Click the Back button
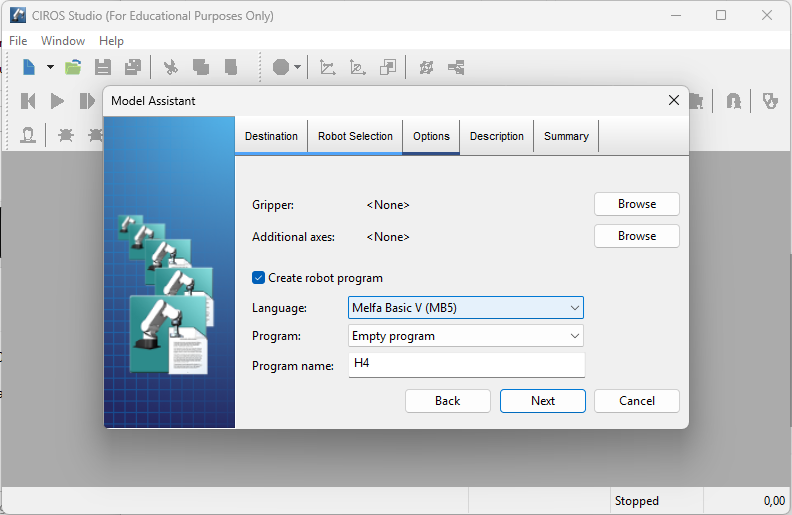This screenshot has width=792, height=515. tap(448, 401)
